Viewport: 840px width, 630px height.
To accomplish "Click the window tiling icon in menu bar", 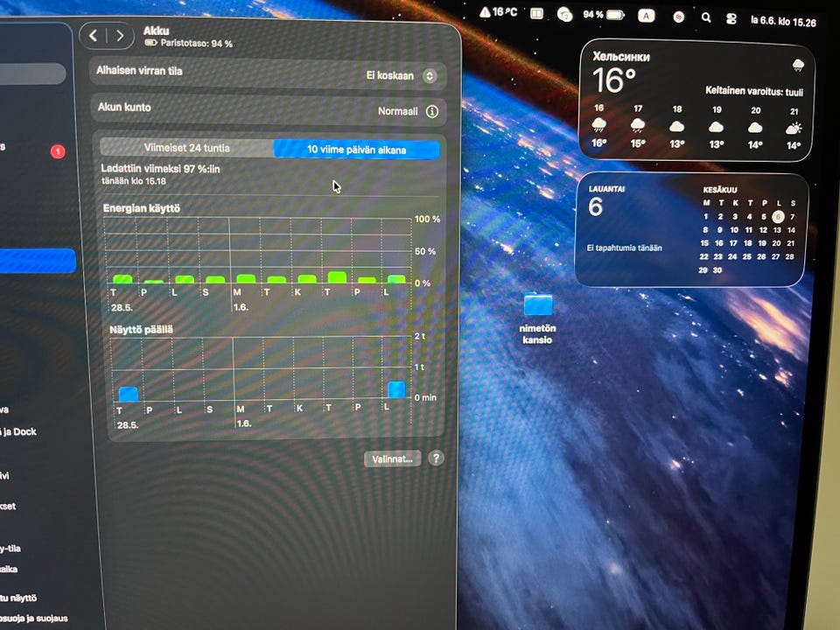I will click(x=536, y=13).
